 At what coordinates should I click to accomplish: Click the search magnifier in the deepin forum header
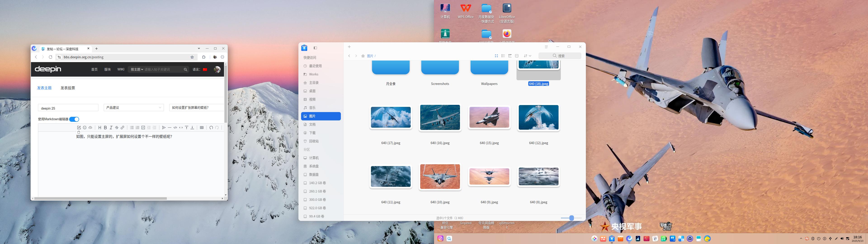185,69
